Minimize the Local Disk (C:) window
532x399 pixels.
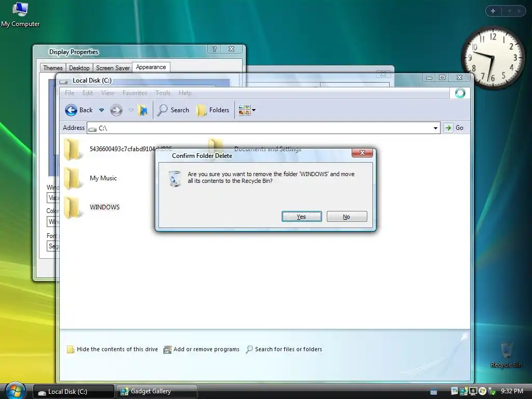point(429,78)
